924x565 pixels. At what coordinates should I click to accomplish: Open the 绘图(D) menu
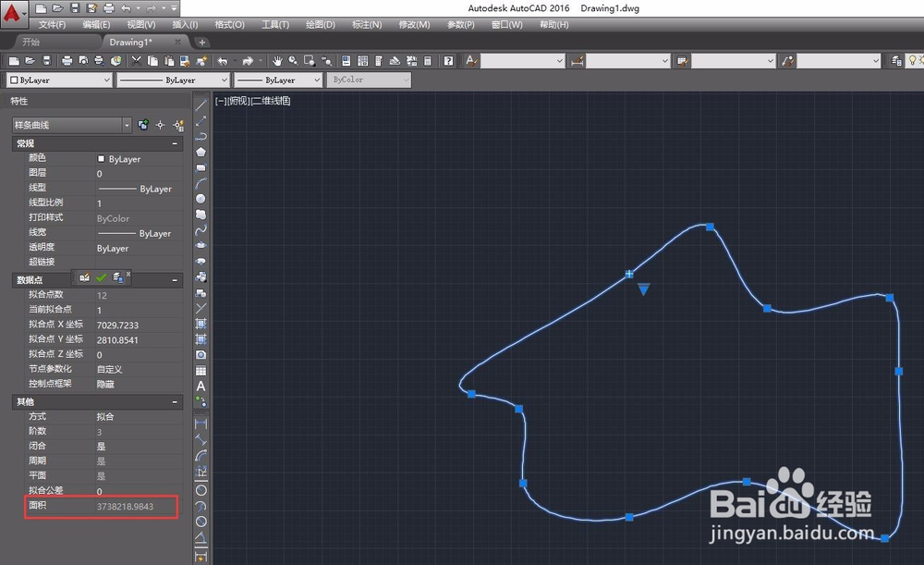tap(320, 25)
